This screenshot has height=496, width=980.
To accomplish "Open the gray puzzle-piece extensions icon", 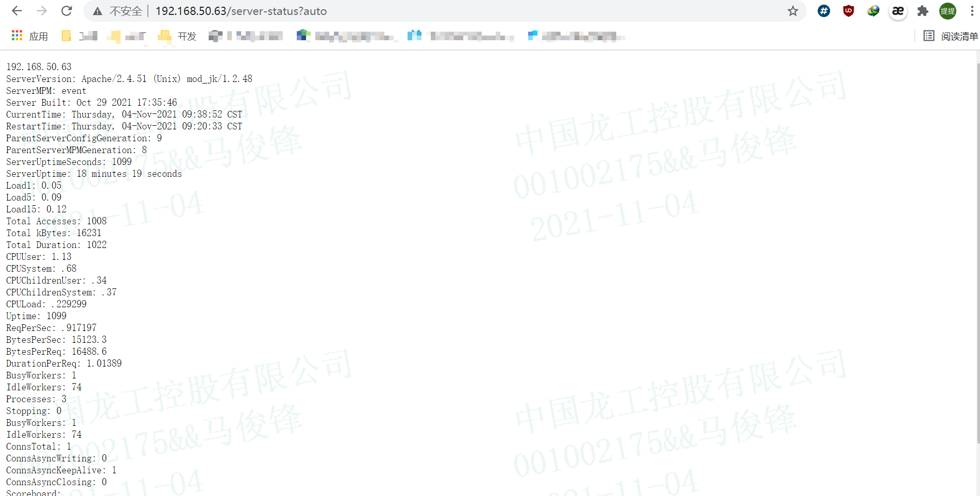I will (x=923, y=10).
